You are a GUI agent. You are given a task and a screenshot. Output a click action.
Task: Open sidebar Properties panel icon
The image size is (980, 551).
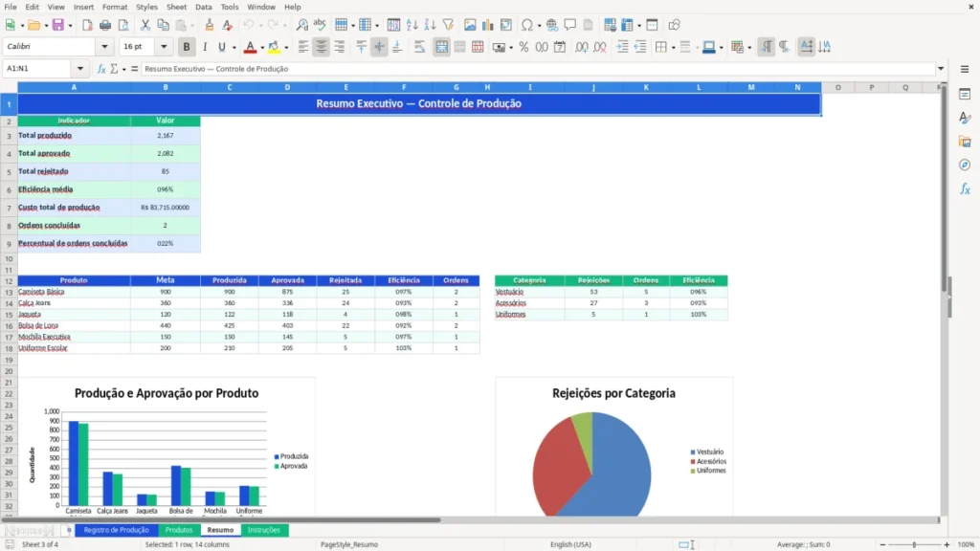pyautogui.click(x=965, y=94)
